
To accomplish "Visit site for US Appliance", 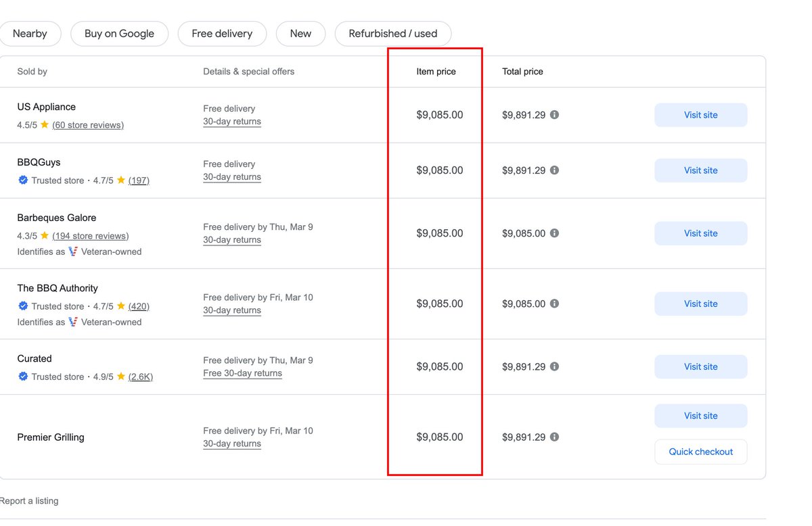I will point(700,115).
